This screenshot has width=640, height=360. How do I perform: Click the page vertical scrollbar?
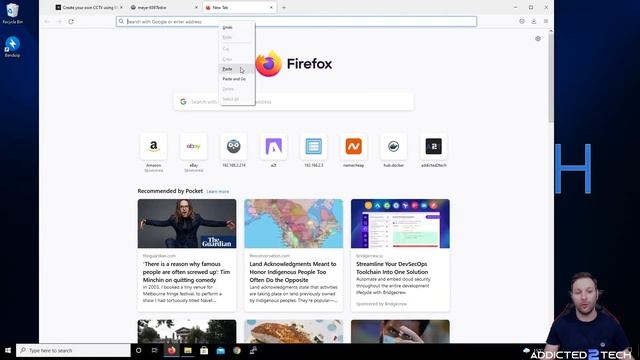[x=551, y=78]
